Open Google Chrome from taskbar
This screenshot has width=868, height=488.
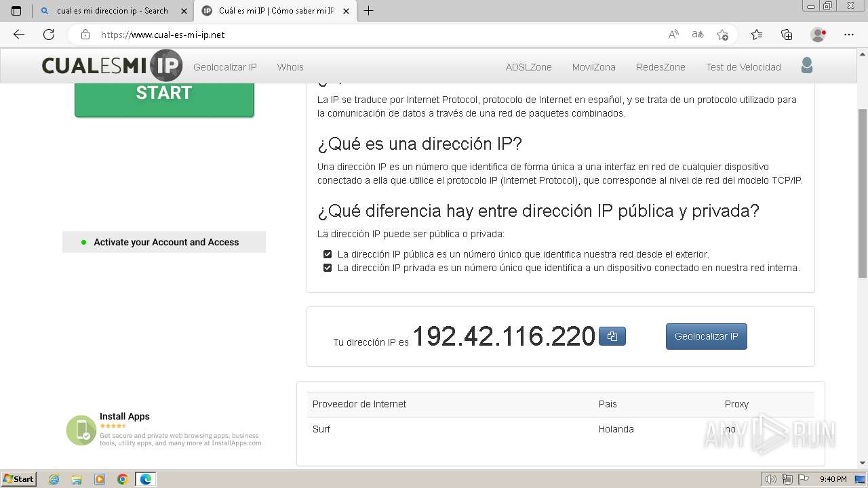click(x=123, y=479)
